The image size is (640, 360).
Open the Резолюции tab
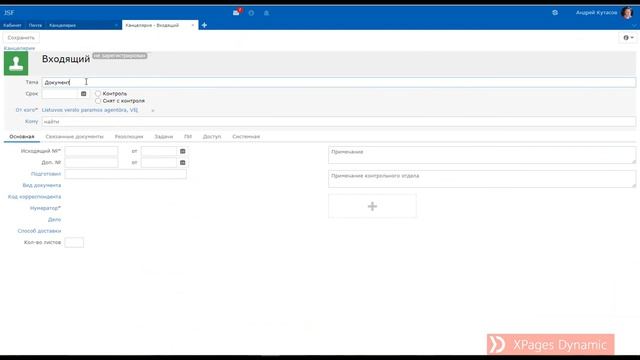pos(129,137)
